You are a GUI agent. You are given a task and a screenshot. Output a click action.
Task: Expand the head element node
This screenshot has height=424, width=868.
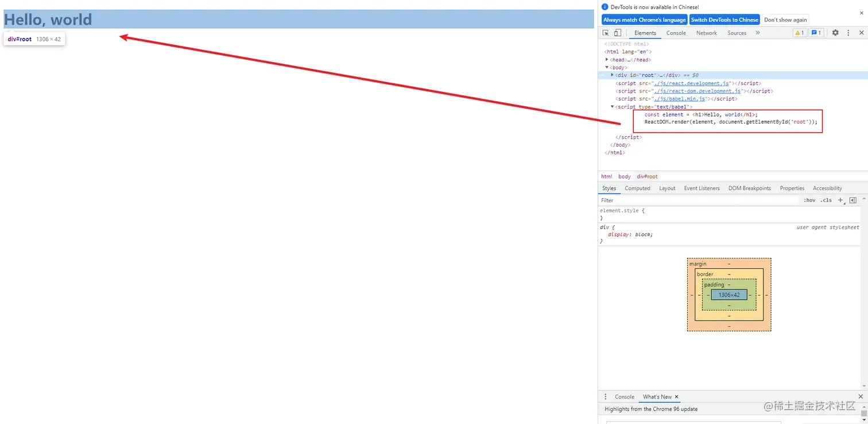[x=607, y=60]
